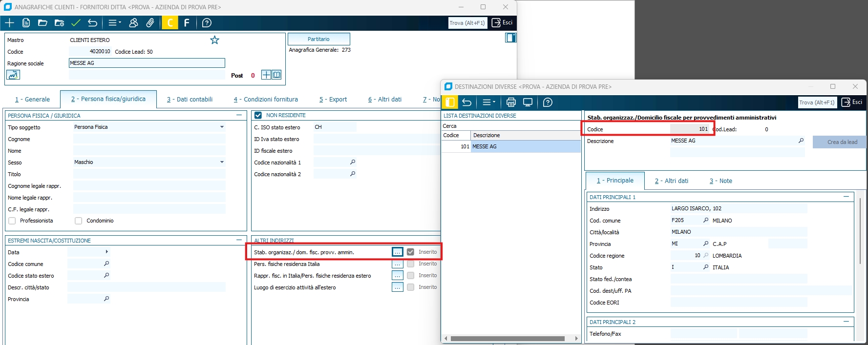Look up Stato with magnifier in Dati Principali

click(706, 267)
